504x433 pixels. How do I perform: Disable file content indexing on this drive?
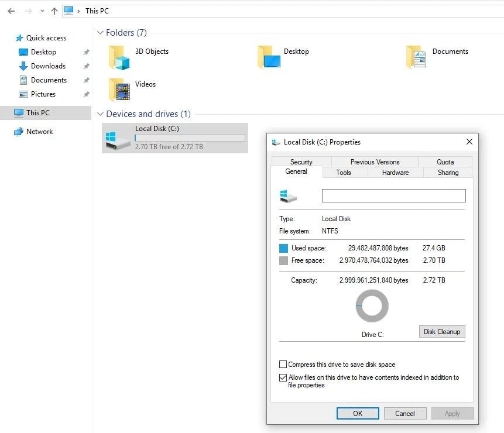point(283,377)
